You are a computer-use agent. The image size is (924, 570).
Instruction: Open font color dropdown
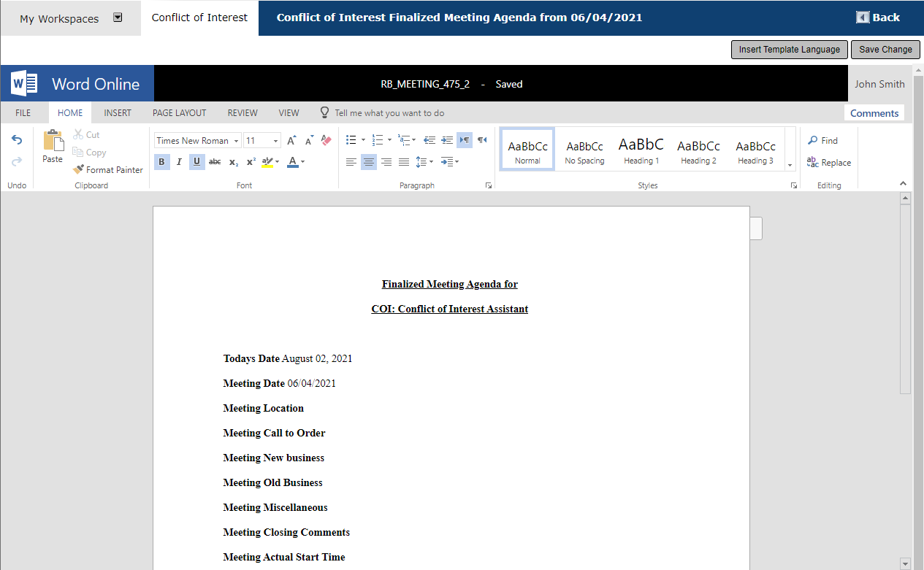pos(303,162)
